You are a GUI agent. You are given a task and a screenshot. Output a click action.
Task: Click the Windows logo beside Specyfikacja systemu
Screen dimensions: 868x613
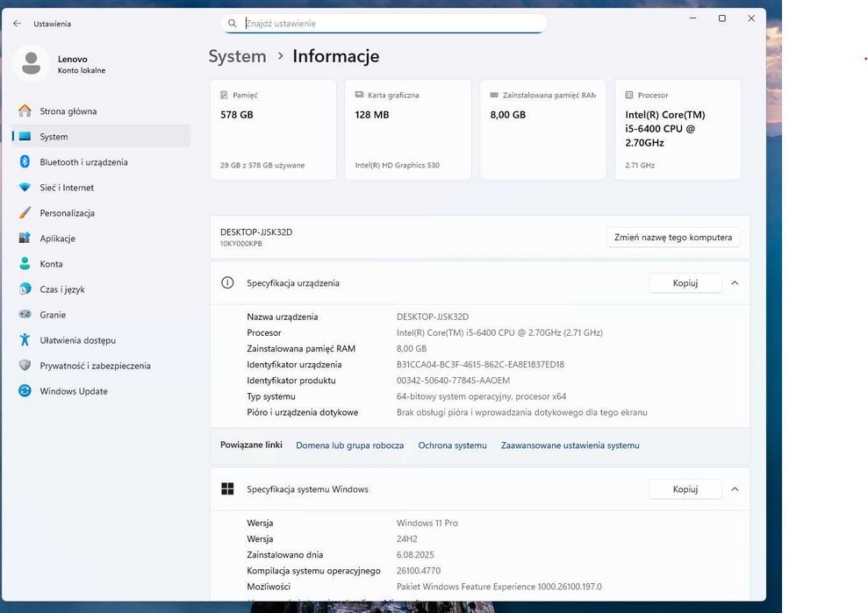227,488
